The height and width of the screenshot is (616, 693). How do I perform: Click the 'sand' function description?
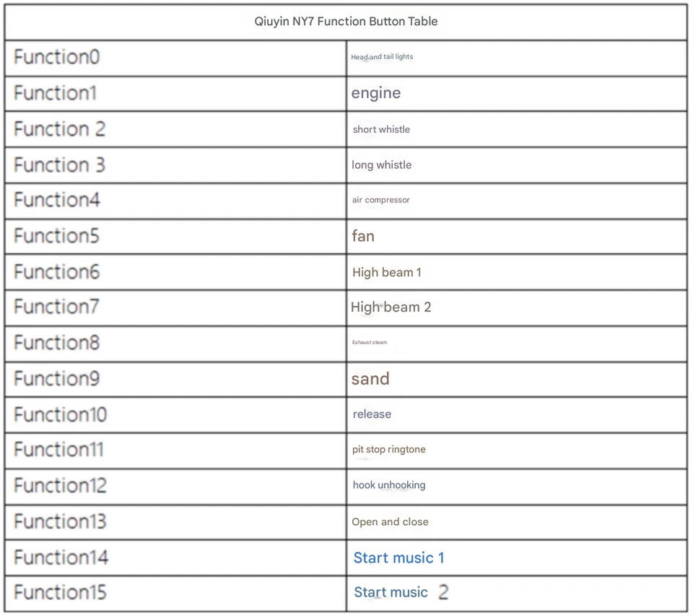tap(370, 379)
